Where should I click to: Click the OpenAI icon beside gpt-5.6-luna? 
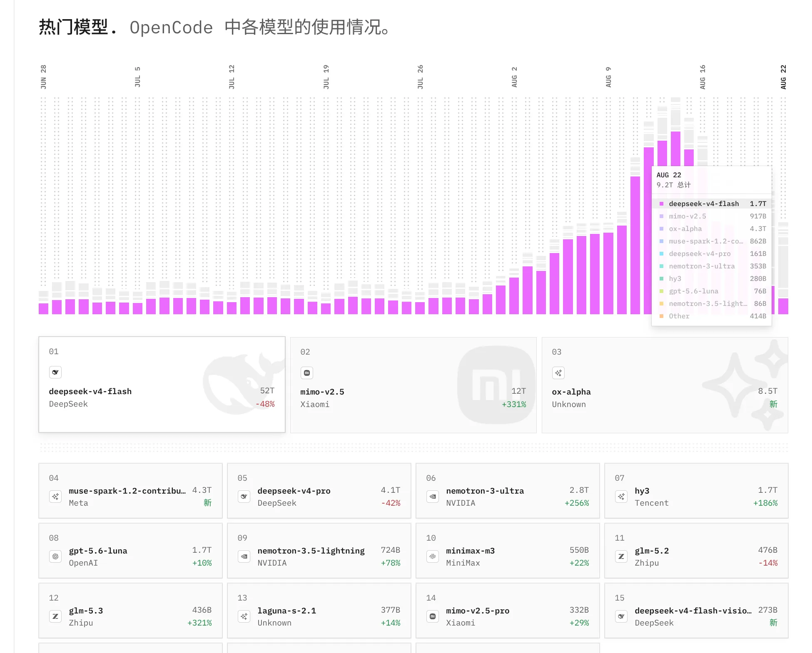tap(55, 556)
